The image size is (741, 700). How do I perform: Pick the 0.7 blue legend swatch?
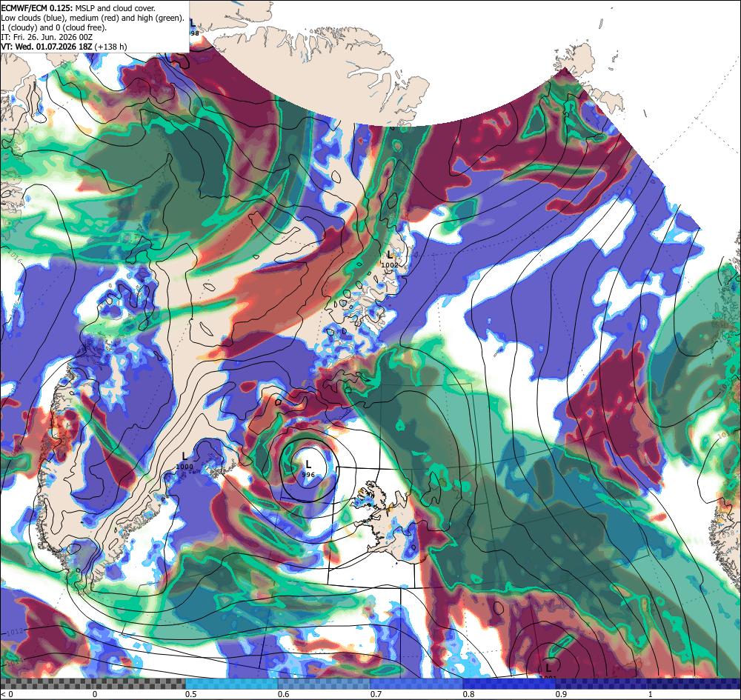coord(416,684)
